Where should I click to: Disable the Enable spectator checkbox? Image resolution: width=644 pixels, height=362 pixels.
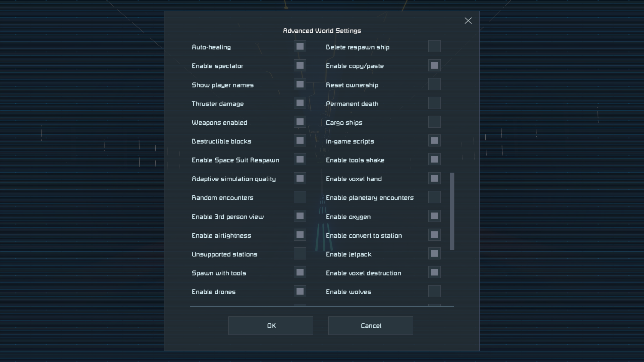point(300,65)
